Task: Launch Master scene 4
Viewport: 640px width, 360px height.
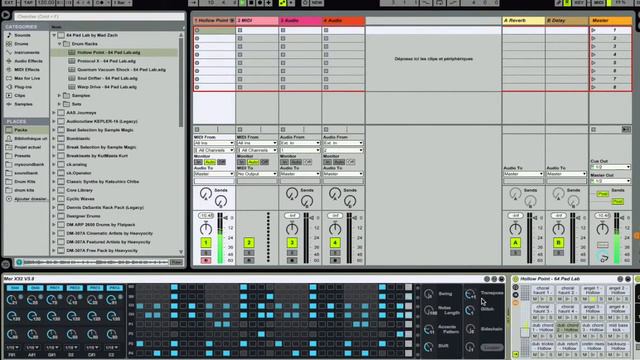Action: (x=593, y=55)
